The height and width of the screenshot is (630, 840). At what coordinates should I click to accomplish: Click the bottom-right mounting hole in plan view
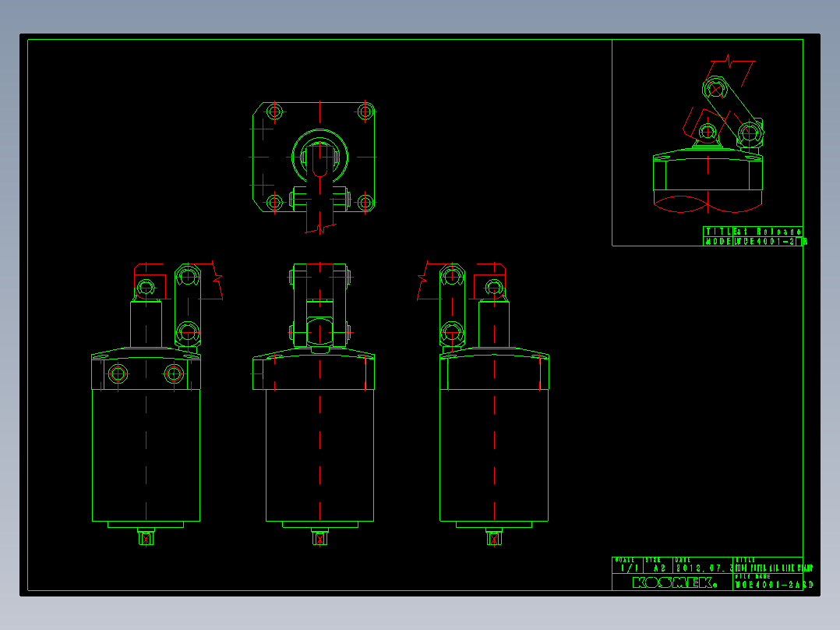tap(365, 203)
